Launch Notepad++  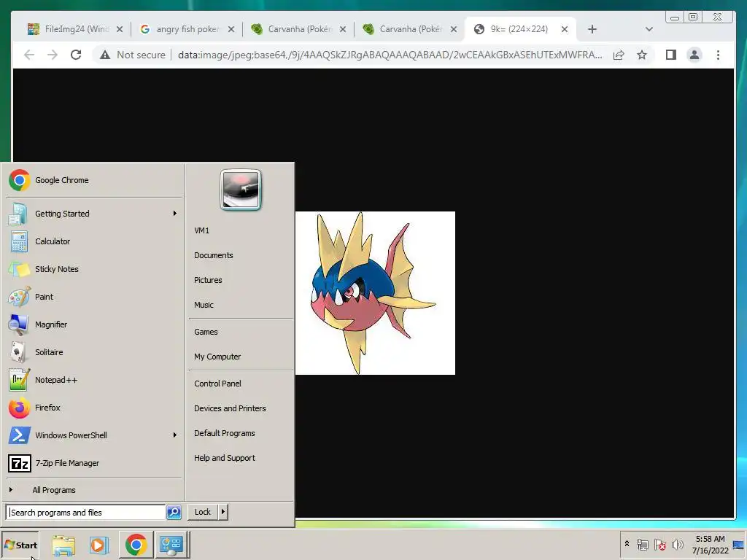[x=94, y=380]
